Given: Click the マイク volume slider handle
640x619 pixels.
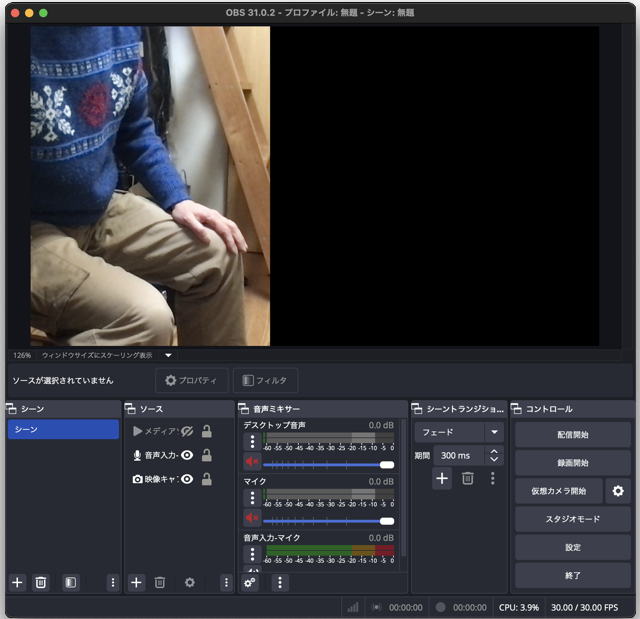Looking at the screenshot, I should [386, 520].
